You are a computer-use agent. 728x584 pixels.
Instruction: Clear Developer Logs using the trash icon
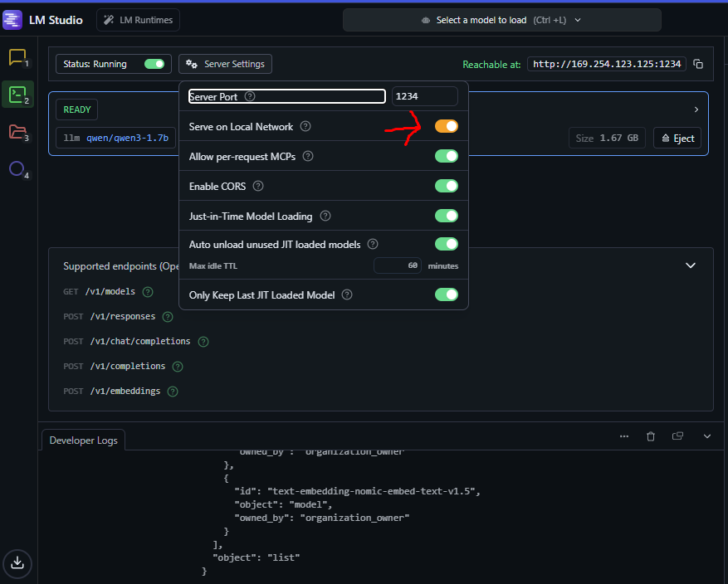pos(651,436)
